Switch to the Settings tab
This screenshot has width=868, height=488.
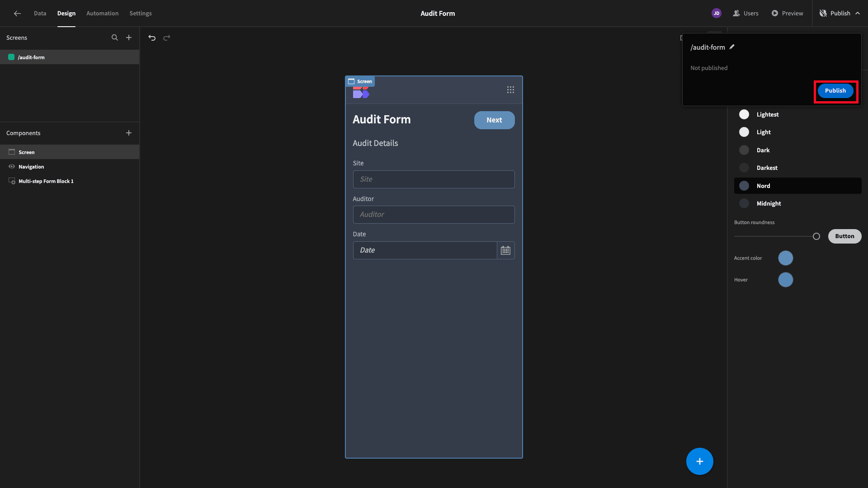click(x=141, y=14)
